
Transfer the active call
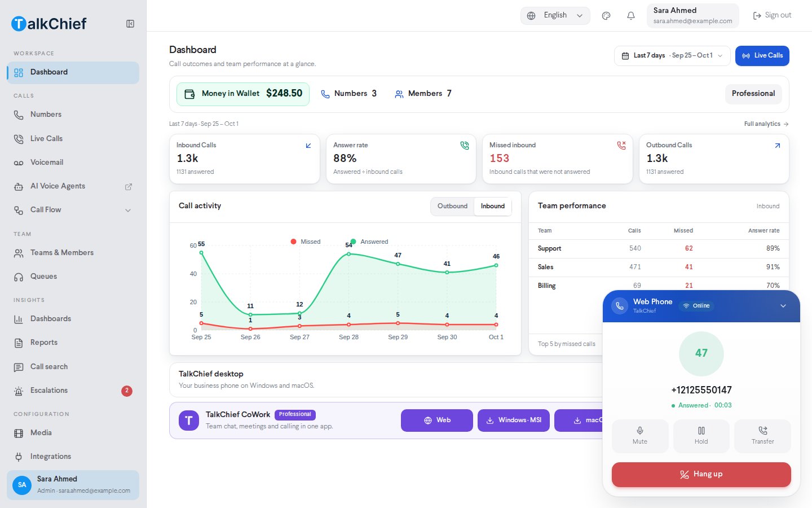click(762, 436)
